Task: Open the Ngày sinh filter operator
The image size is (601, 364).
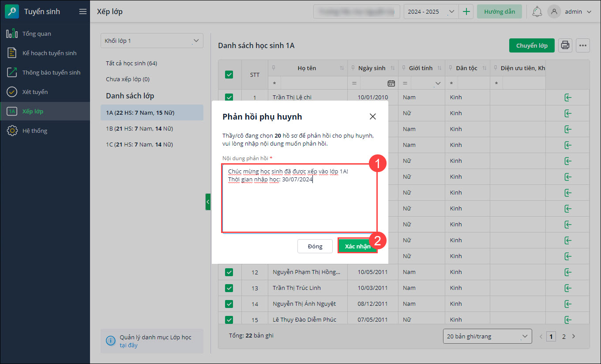Action: click(x=354, y=83)
